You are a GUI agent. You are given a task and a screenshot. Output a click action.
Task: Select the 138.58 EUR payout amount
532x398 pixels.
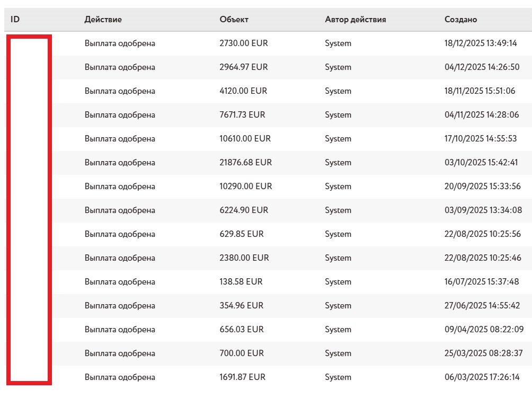pos(241,282)
